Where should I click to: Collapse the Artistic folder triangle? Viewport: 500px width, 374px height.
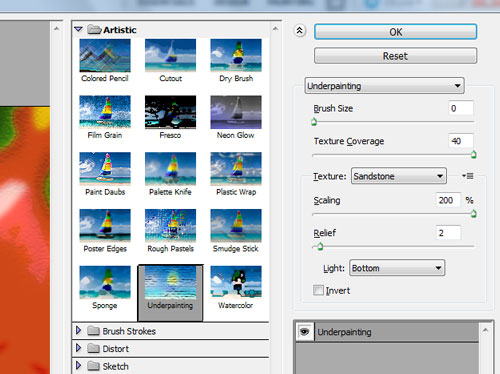(79, 29)
